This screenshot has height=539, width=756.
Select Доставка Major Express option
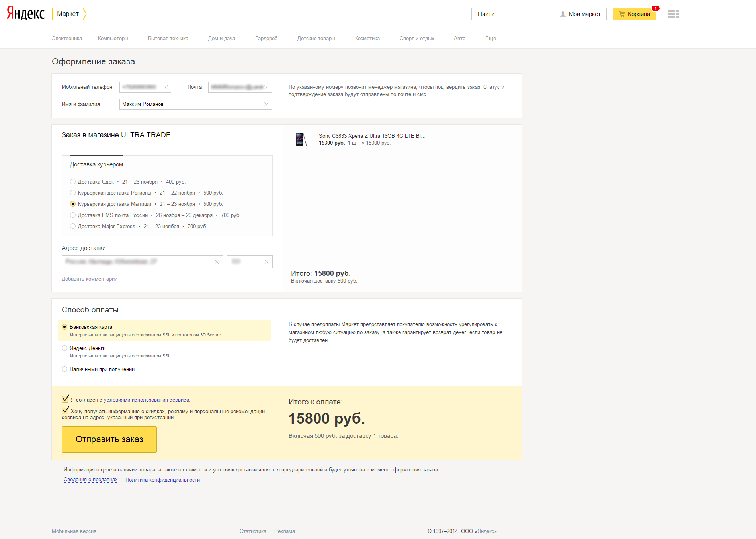pyautogui.click(x=73, y=226)
